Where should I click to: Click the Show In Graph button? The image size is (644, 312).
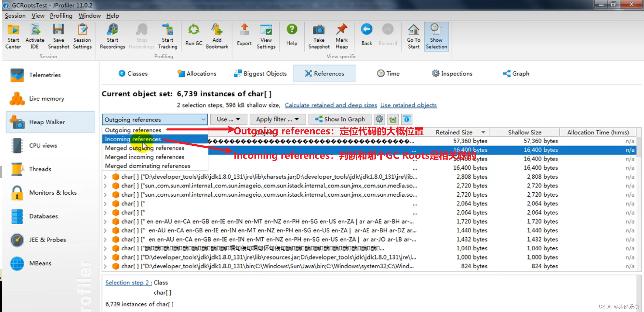pos(340,119)
